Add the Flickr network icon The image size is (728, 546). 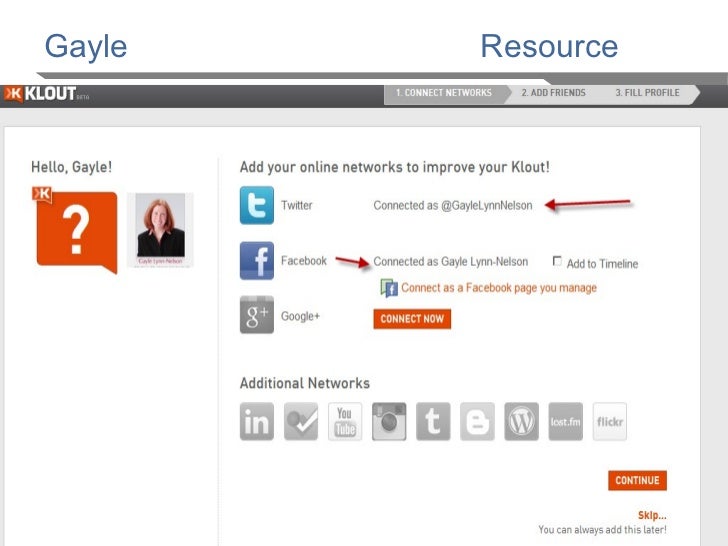610,422
